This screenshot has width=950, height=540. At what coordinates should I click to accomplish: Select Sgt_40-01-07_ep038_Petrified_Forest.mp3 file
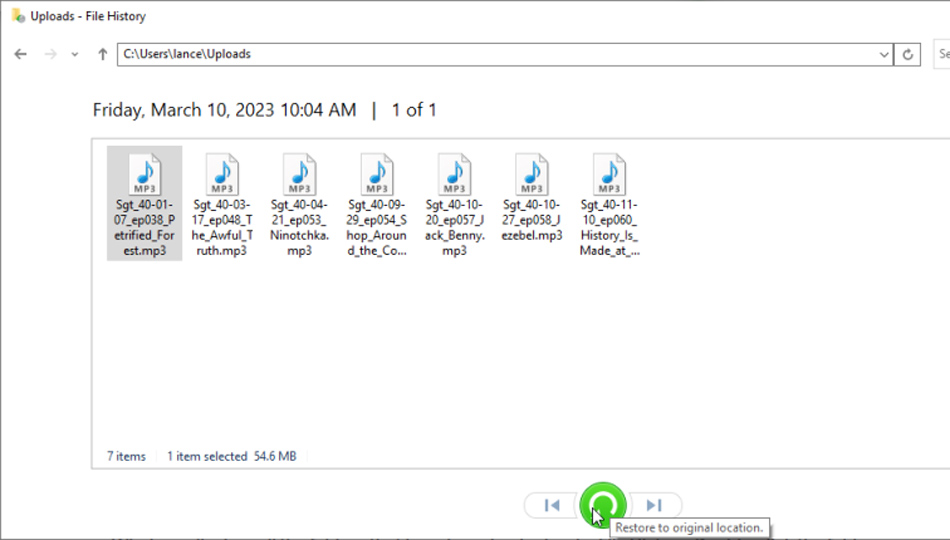[144, 203]
